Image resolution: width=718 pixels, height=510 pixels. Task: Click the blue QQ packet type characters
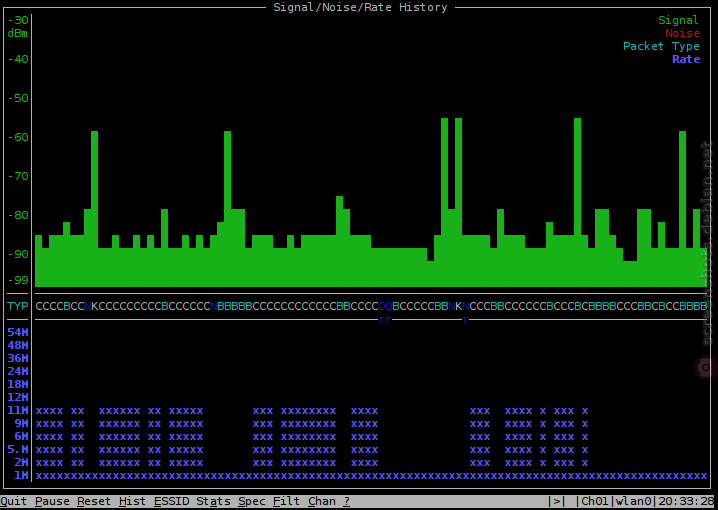coord(386,306)
